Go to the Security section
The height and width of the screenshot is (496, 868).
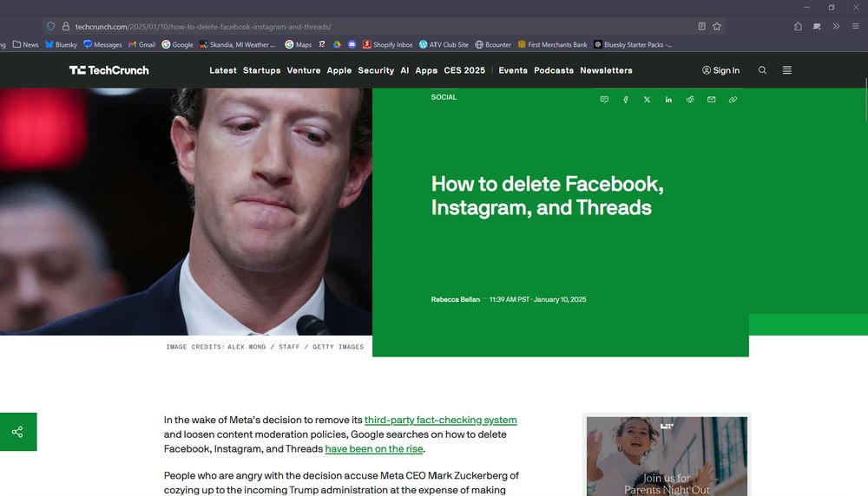[376, 70]
